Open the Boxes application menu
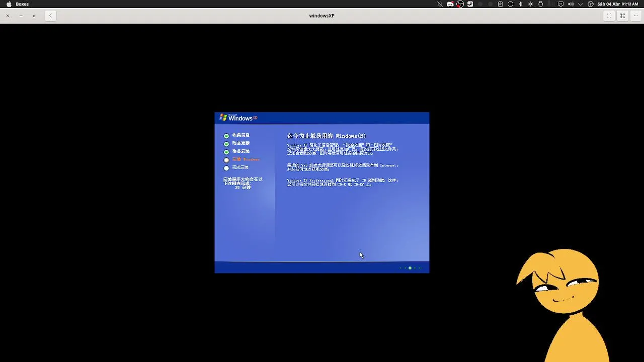644x362 pixels. (x=22, y=4)
